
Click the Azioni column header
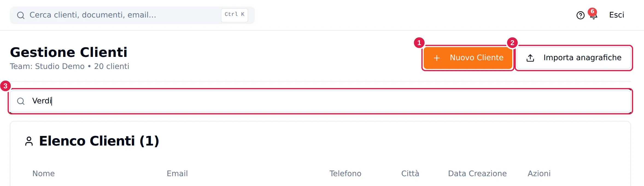pos(539,173)
